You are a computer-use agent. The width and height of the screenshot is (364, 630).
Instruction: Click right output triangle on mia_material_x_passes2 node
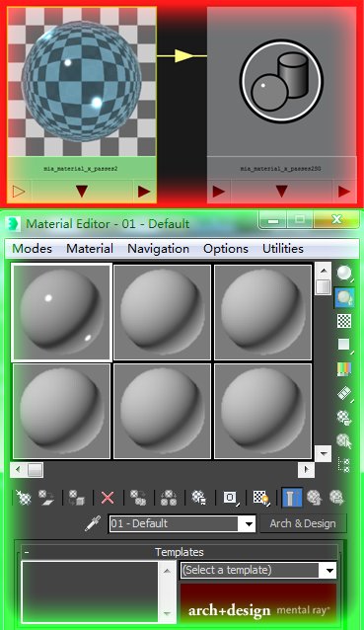[144, 192]
